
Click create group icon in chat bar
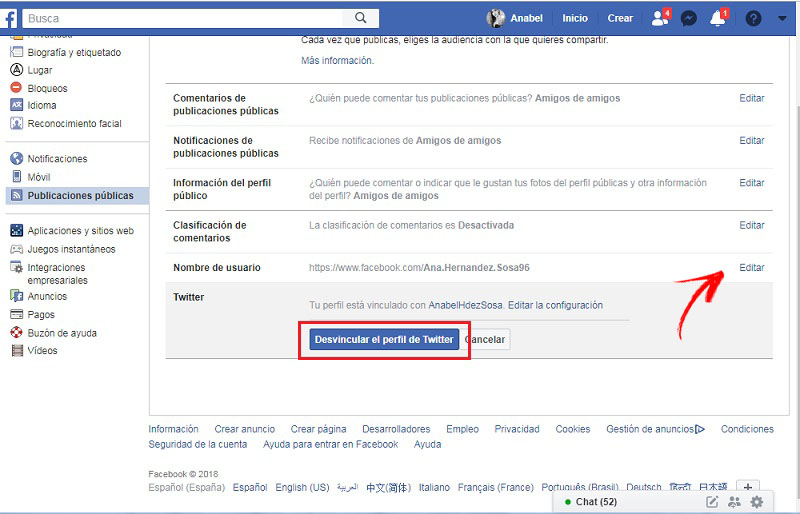[x=734, y=502]
